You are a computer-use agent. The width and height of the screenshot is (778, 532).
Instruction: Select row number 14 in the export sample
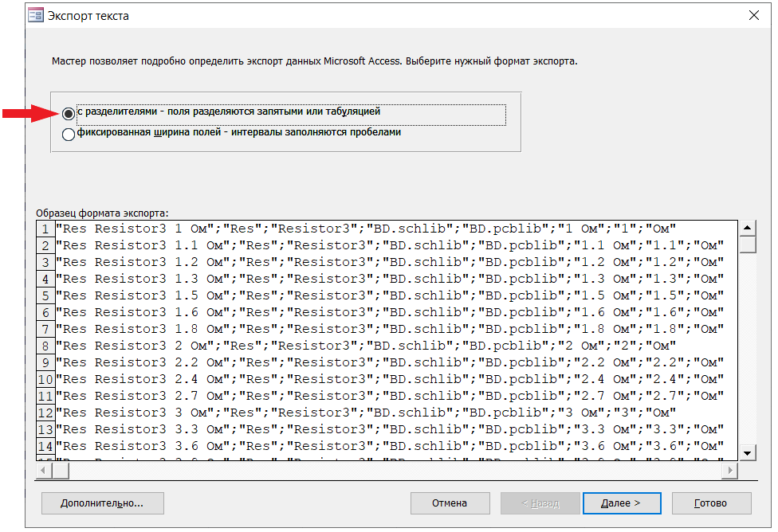tap(45, 447)
